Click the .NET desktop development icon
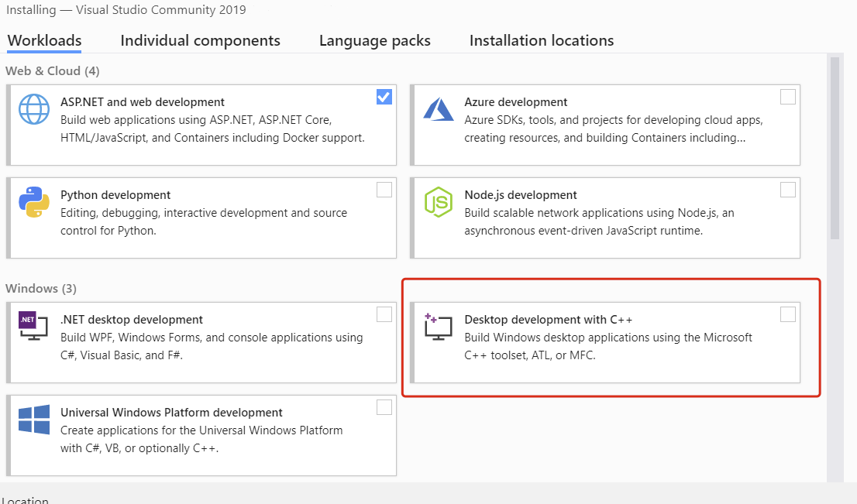This screenshot has height=504, width=857. (33, 326)
